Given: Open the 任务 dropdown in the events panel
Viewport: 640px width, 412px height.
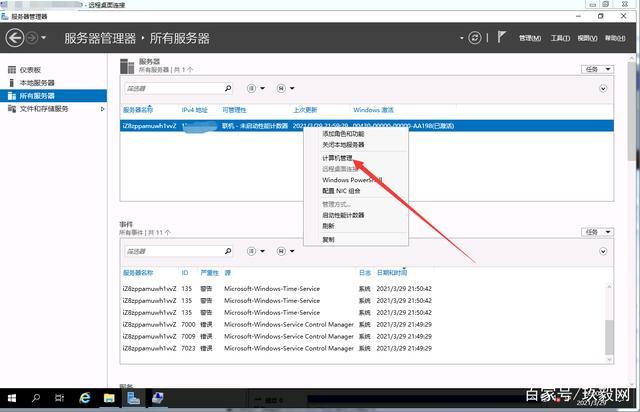Looking at the screenshot, I should coord(597,232).
